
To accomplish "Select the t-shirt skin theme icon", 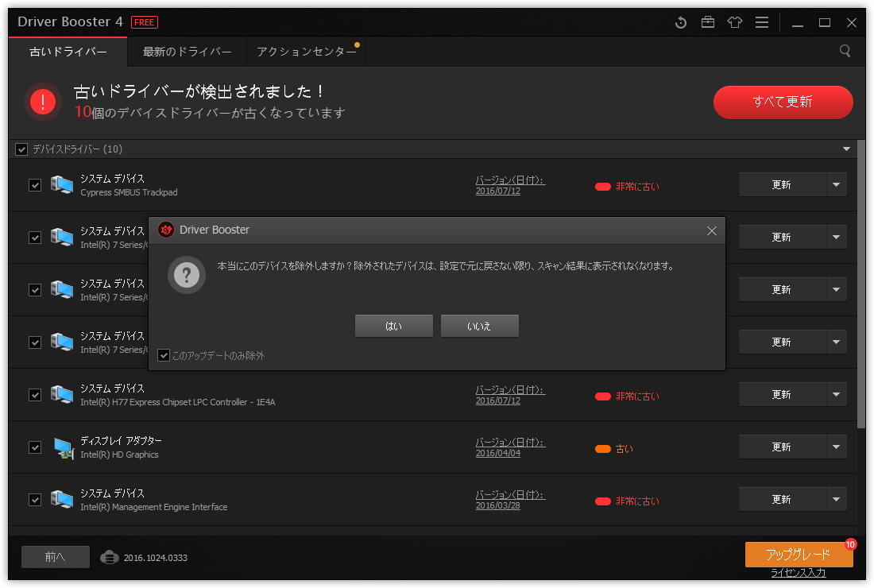I will 735,22.
